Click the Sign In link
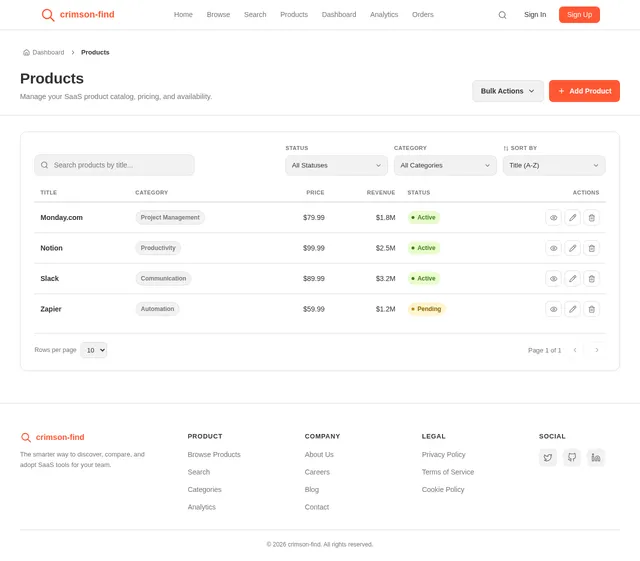640x561 pixels. point(535,15)
